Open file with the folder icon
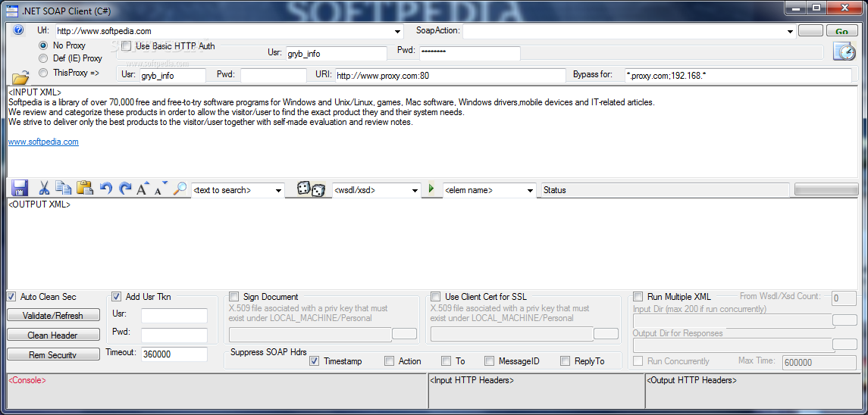868x415 pixels. point(20,76)
